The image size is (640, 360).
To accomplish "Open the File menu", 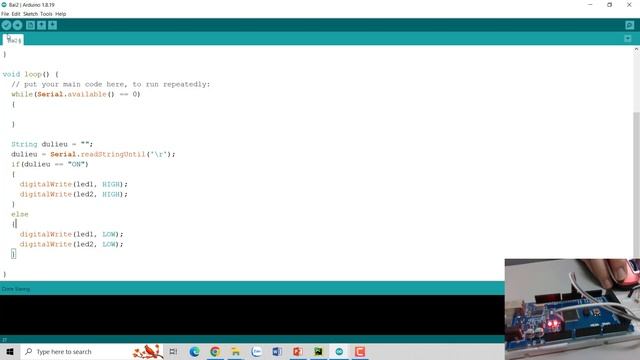I will click(x=5, y=14).
